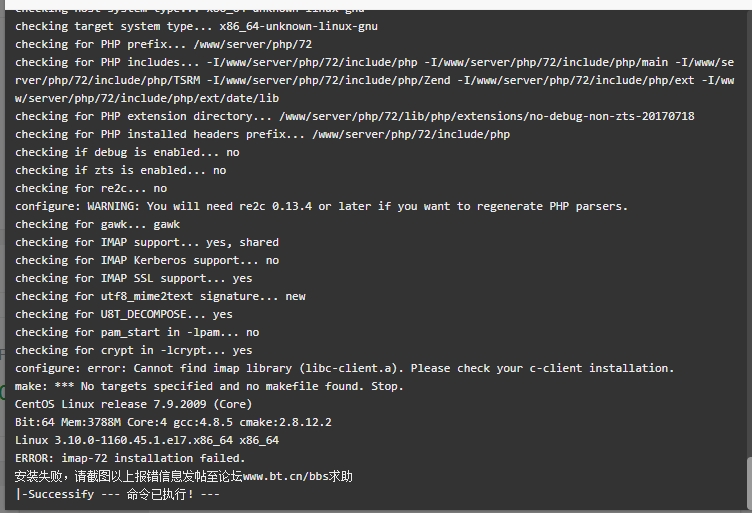The height and width of the screenshot is (513, 752).
Task: Click the 'make: *** No targets specified' line
Action: 209,386
